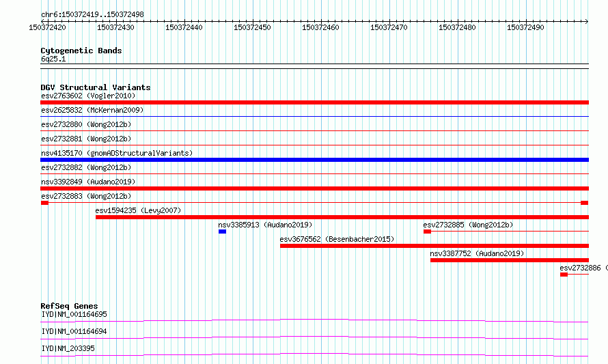Select the IYD NM_203395 magenta gene line
This screenshot has width=608, height=364.
[x=314, y=354]
